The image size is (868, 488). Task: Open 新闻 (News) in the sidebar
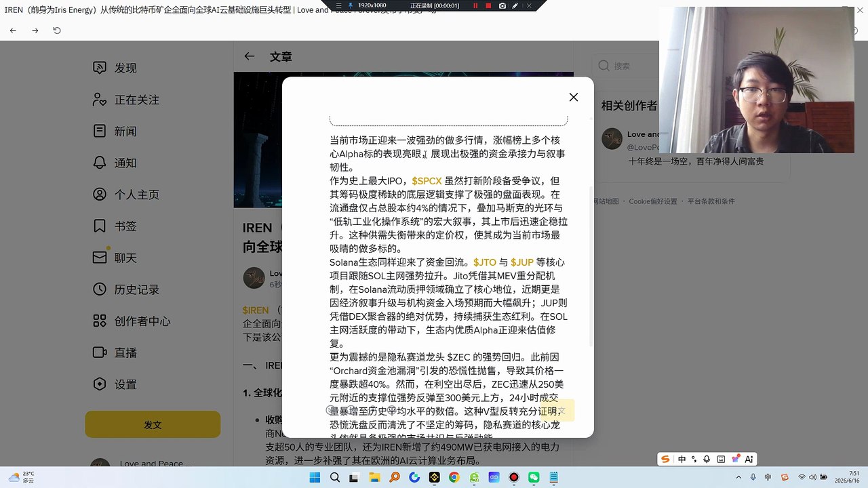pos(115,131)
